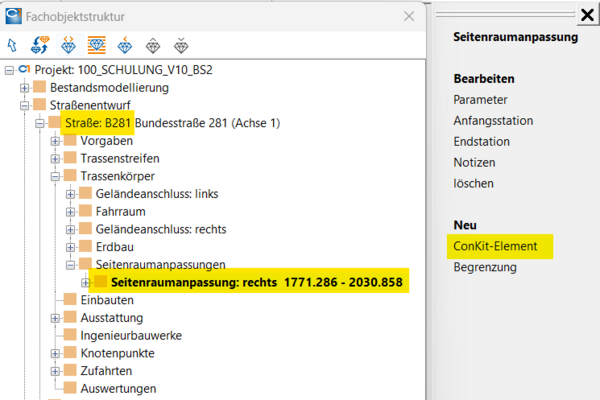Create a new ConKit-Element
Image resolution: width=600 pixels, height=400 pixels.
[x=495, y=246]
